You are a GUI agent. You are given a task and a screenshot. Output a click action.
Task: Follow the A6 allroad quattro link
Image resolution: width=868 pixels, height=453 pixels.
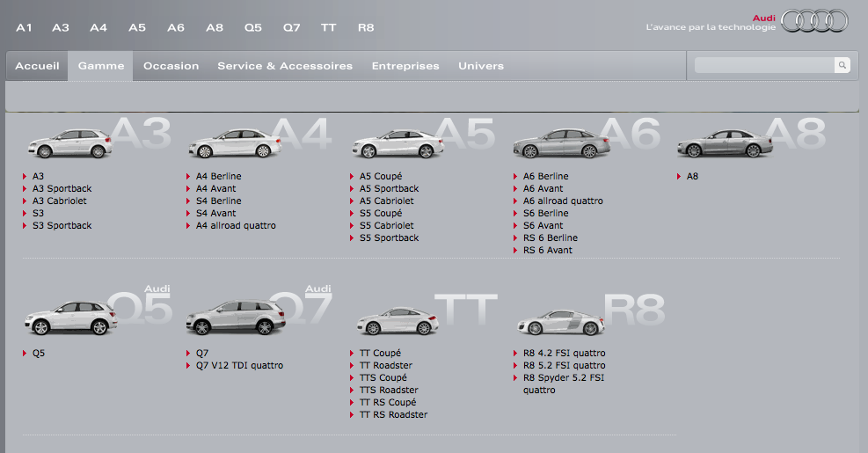[x=563, y=201]
